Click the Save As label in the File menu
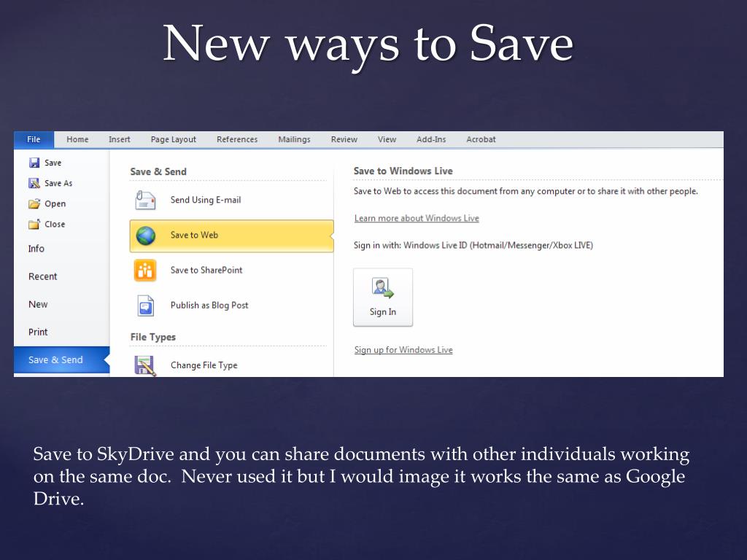The image size is (747, 560). coord(58,183)
